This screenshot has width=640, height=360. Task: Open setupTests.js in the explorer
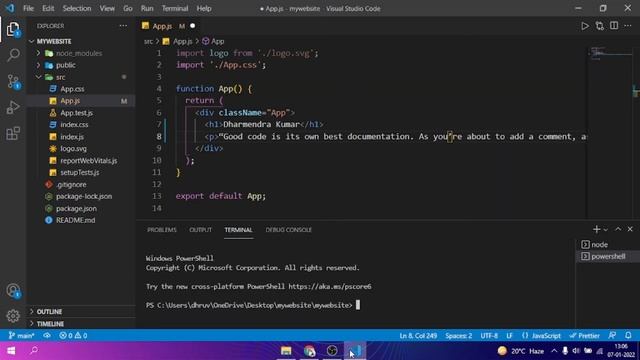80,172
